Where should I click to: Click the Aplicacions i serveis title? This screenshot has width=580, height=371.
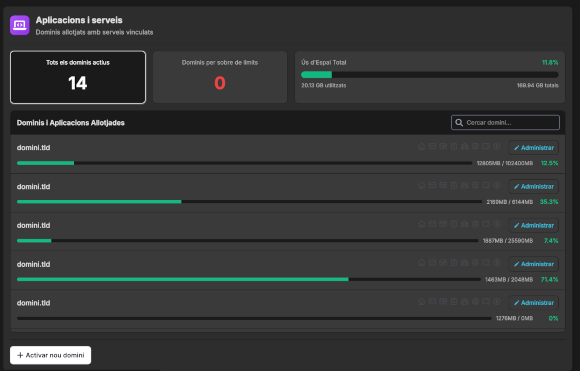79,20
